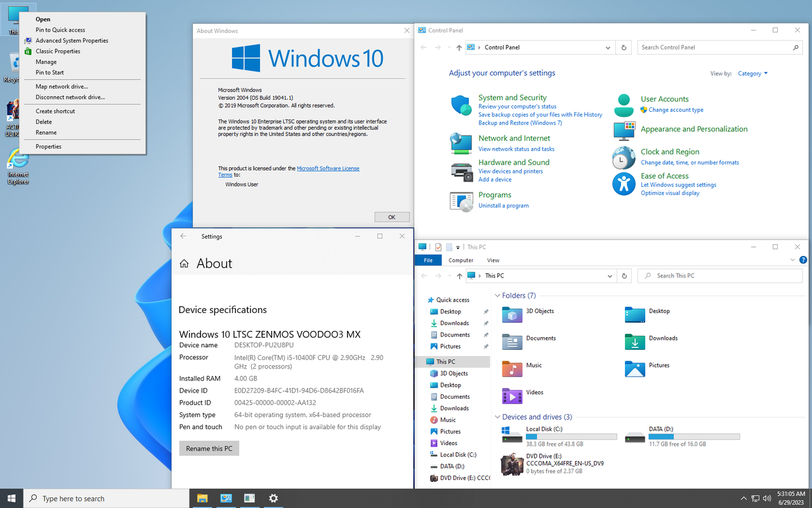Click the taskbar Type here to search box
The height and width of the screenshot is (508, 812).
click(x=107, y=498)
